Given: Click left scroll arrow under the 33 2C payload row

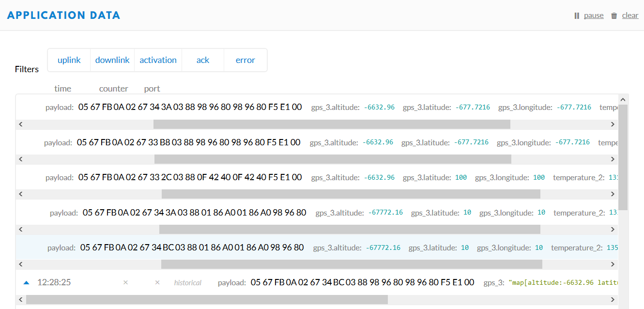Looking at the screenshot, I should click(x=20, y=194).
